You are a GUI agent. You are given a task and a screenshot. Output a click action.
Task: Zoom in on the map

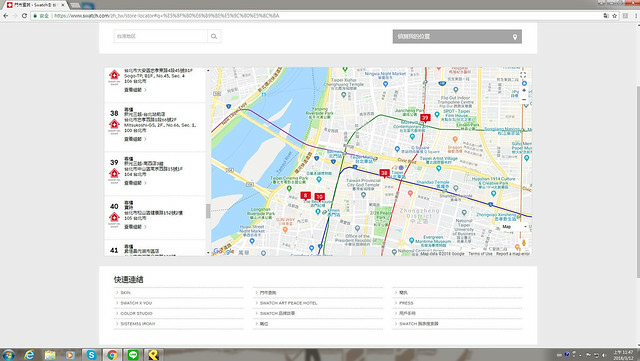(x=524, y=91)
